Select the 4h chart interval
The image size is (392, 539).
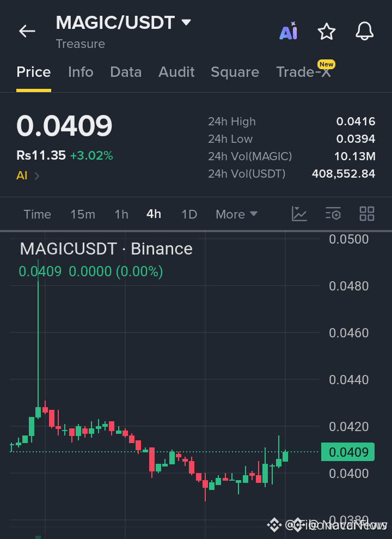point(154,214)
